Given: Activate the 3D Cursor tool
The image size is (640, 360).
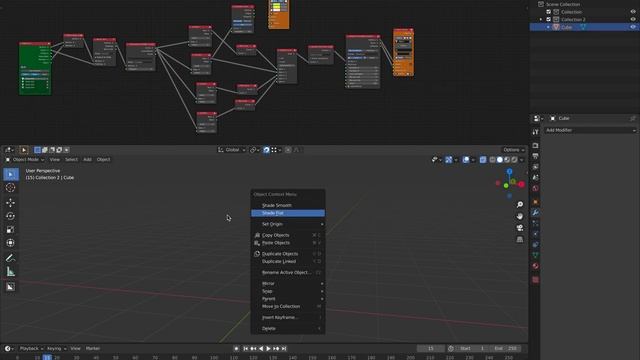Looking at the screenshot, I should [x=11, y=188].
